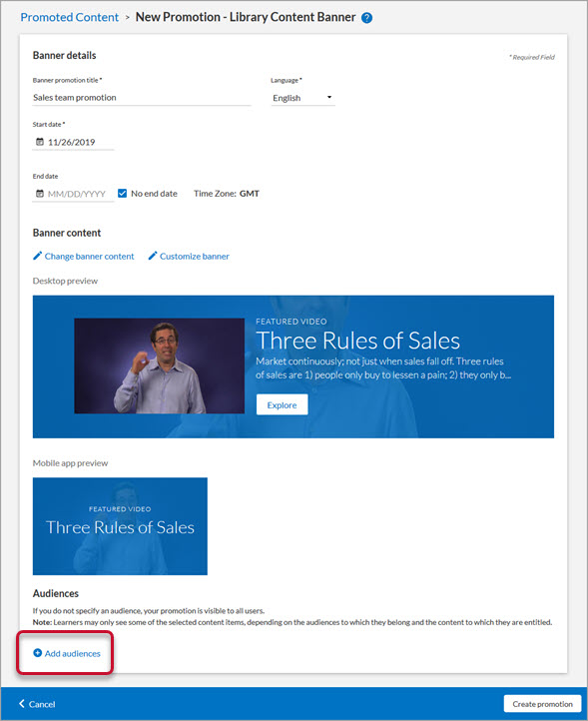The height and width of the screenshot is (721, 588).
Task: Open the Start date calendar icon
Action: click(x=40, y=142)
